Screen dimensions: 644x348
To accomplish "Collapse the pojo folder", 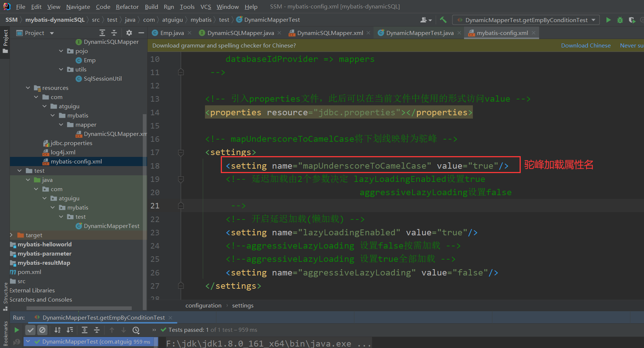I will pos(61,51).
